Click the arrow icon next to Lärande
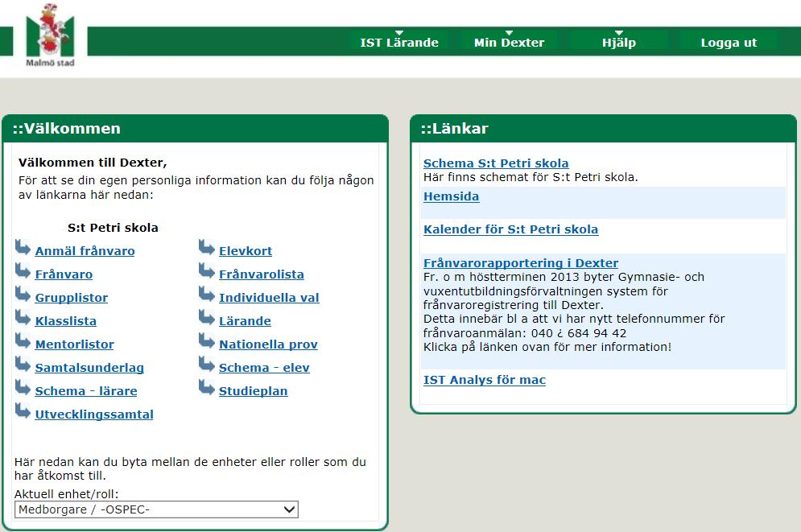Image resolution: width=801 pixels, height=532 pixels. 207,318
